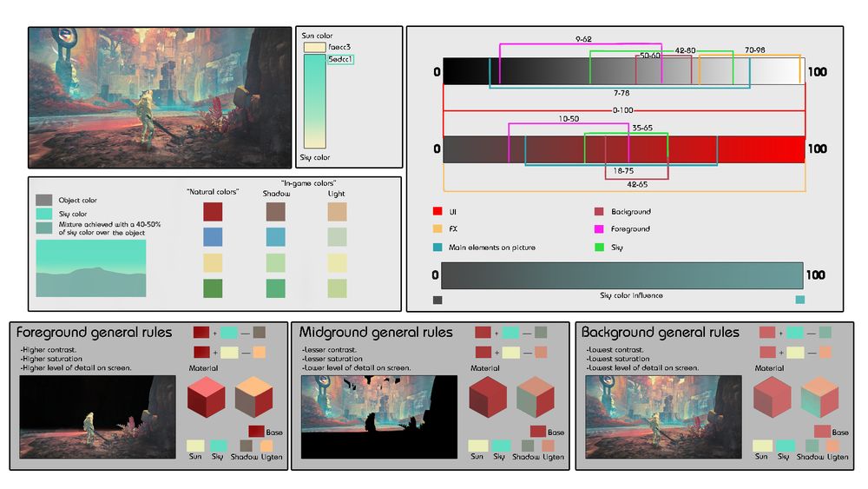Select the pale yellow Light column swatch
This screenshot has height=489, width=868.
pyautogui.click(x=337, y=262)
